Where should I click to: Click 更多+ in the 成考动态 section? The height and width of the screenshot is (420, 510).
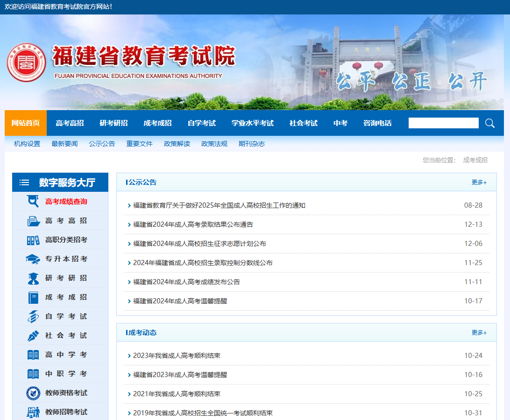click(x=479, y=333)
